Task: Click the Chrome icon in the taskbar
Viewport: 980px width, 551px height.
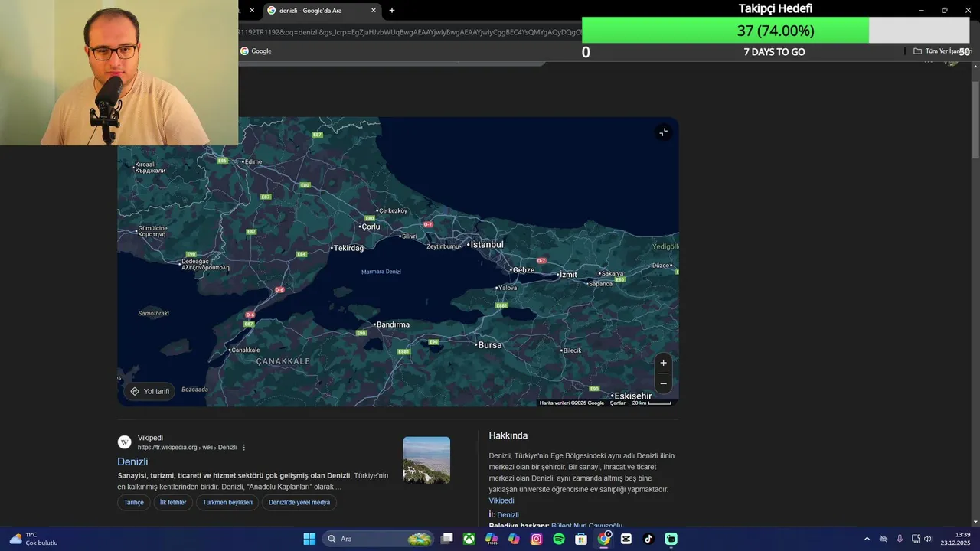Action: [x=604, y=539]
